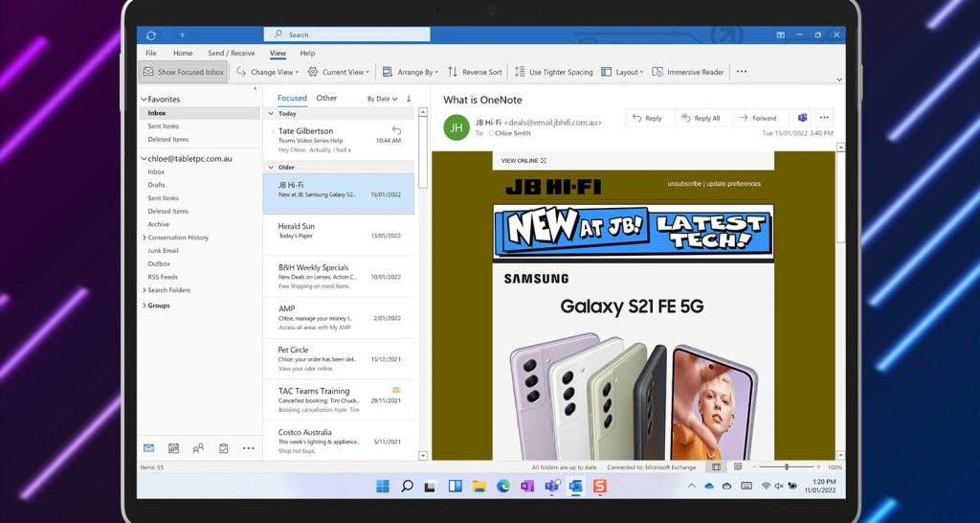Click the sort direction arrow in message list
This screenshot has height=523, width=980.
[x=409, y=99]
